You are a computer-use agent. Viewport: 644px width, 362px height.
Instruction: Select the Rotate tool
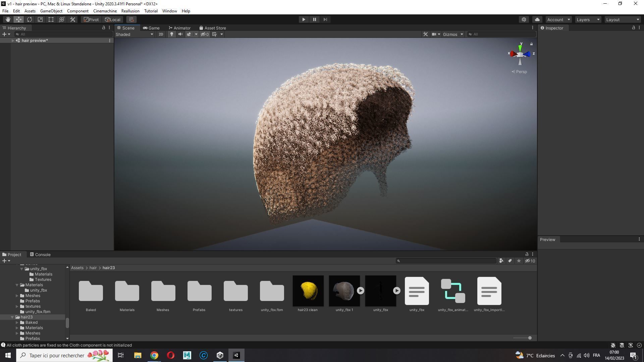click(30, 19)
